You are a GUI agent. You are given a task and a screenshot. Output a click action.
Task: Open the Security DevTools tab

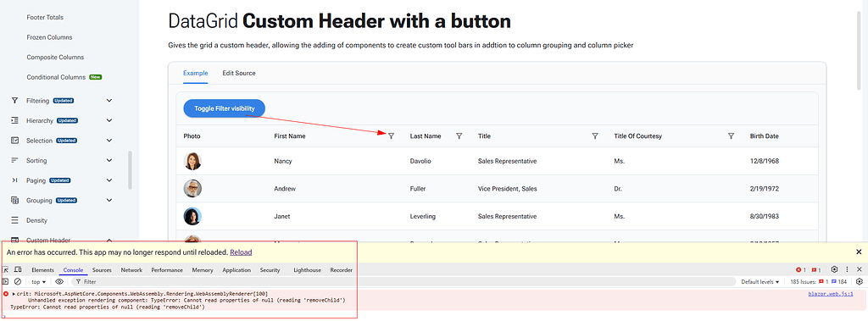(270, 270)
